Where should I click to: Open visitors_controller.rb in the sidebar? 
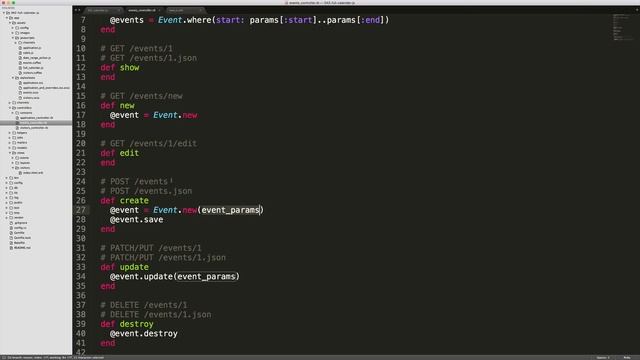click(x=34, y=128)
